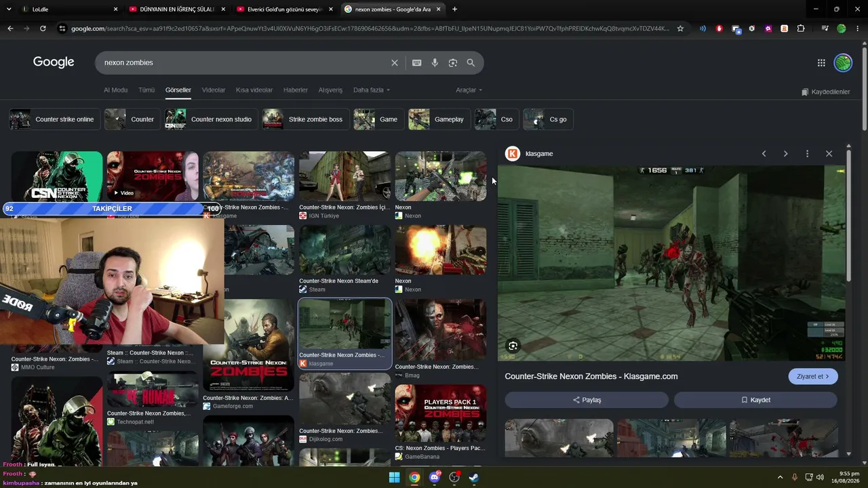The width and height of the screenshot is (868, 488).
Task: Switch to the Kısa videolar tab
Action: (254, 90)
